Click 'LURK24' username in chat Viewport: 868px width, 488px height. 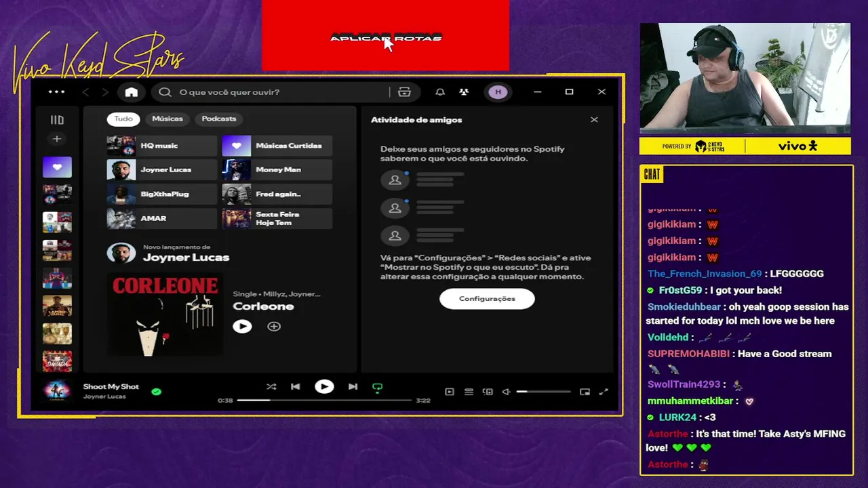point(677,418)
